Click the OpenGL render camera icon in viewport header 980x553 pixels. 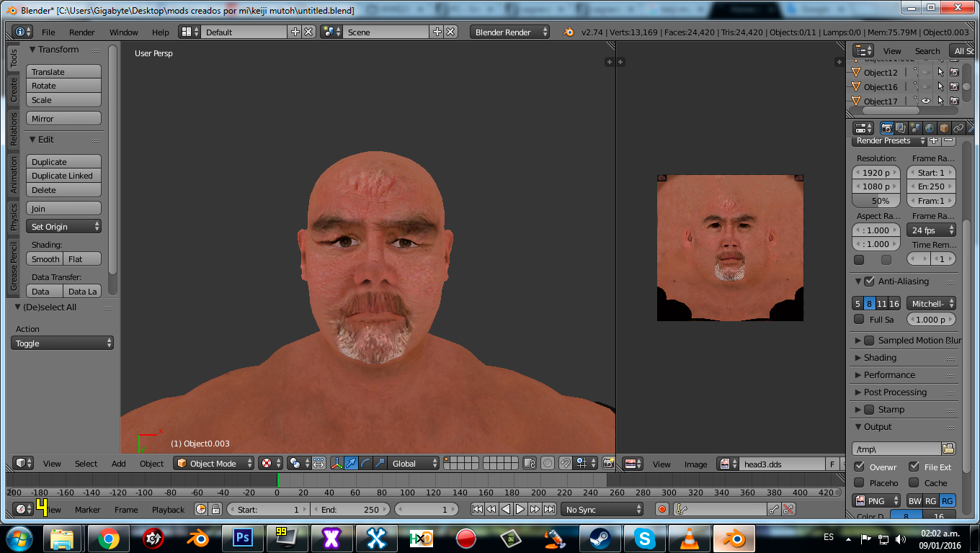click(x=609, y=464)
